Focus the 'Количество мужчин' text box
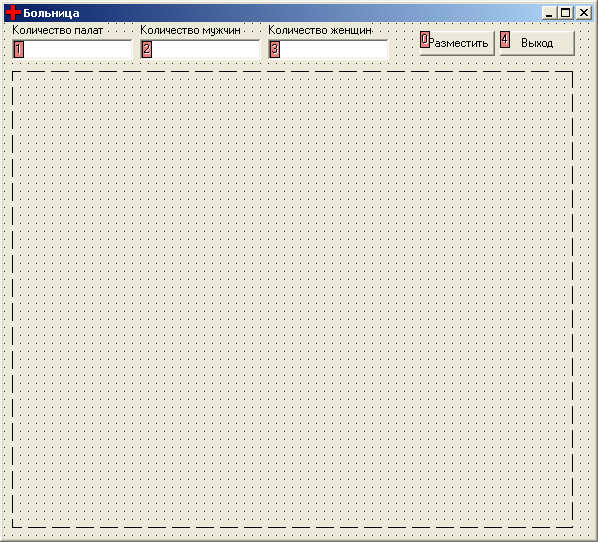 point(200,49)
